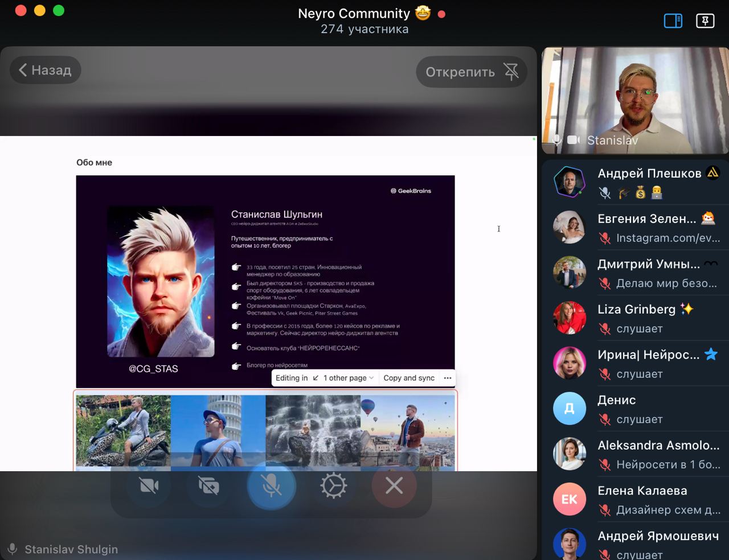Viewport: 729px width, 560px height.
Task: Open call settings gear icon
Action: pos(333,486)
